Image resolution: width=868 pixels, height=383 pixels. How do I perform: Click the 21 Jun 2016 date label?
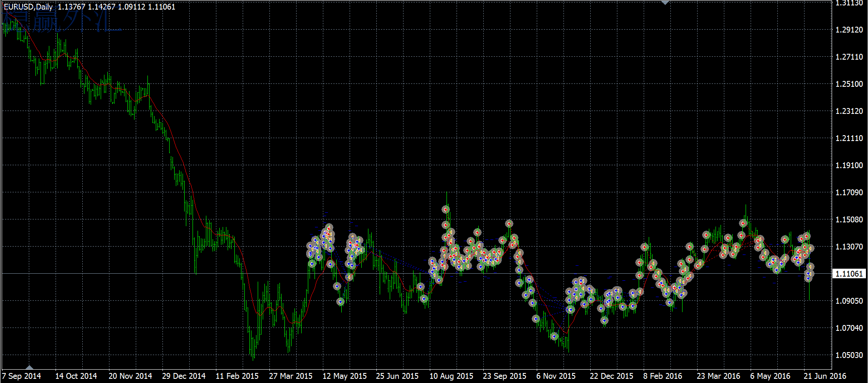tap(825, 376)
